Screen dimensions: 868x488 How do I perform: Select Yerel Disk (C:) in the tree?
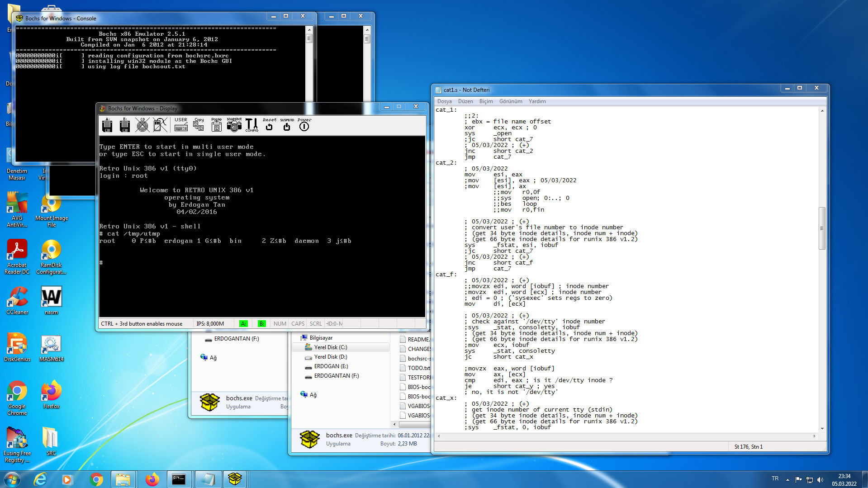click(331, 347)
